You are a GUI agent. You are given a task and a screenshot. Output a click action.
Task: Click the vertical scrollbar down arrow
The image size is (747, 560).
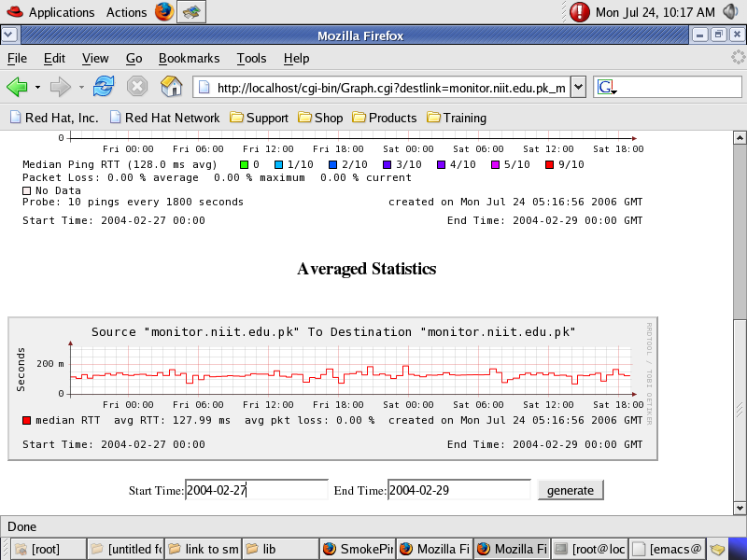tap(740, 504)
